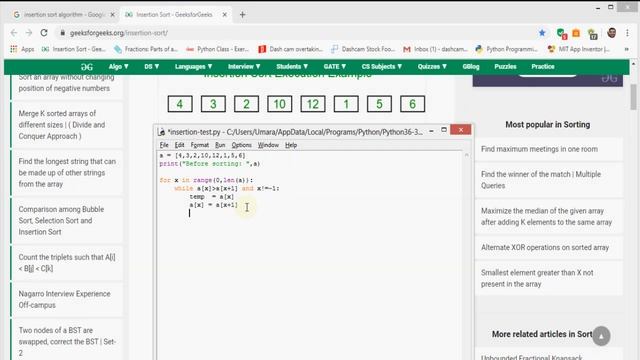Screen dimensions: 640x360
Task: Click the page vertical scrollbar thumb
Action: click(633, 97)
